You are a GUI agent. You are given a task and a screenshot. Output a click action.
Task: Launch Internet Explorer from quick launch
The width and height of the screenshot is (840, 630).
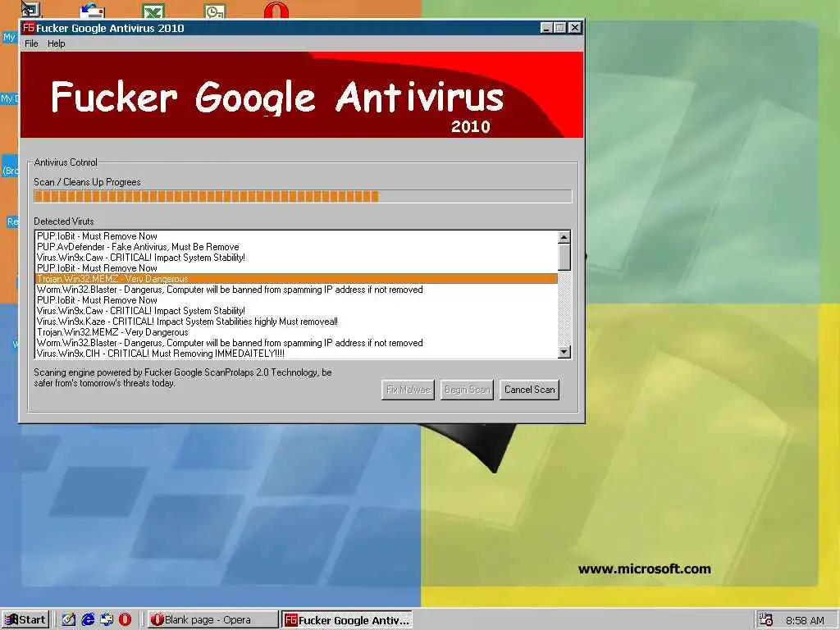click(x=88, y=619)
